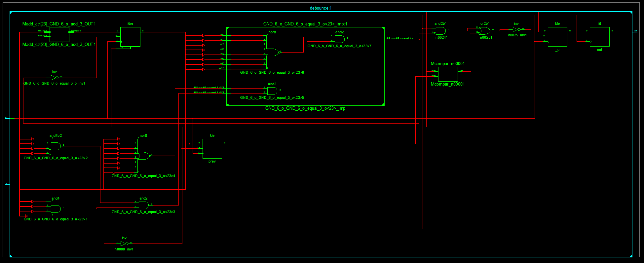Select the nor8 gate labeled equal_3_o<23>6

coord(272,52)
